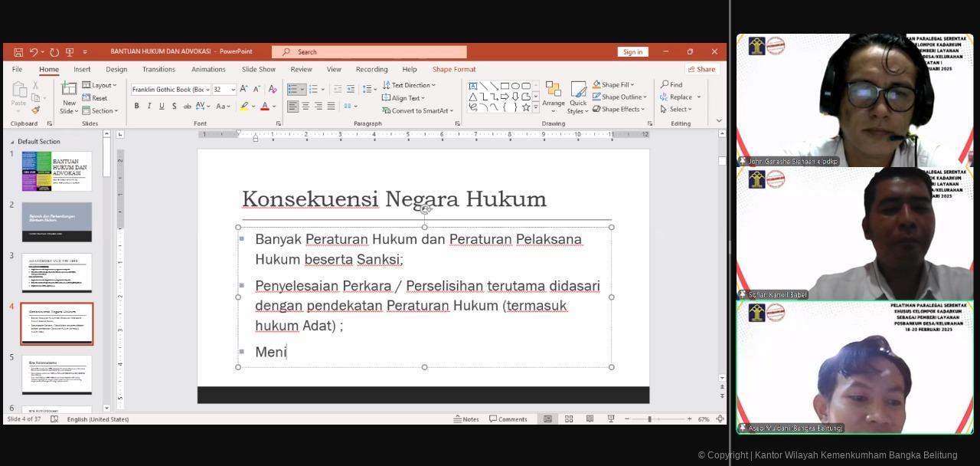Click the Sign in button
This screenshot has height=466, width=980.
(632, 52)
